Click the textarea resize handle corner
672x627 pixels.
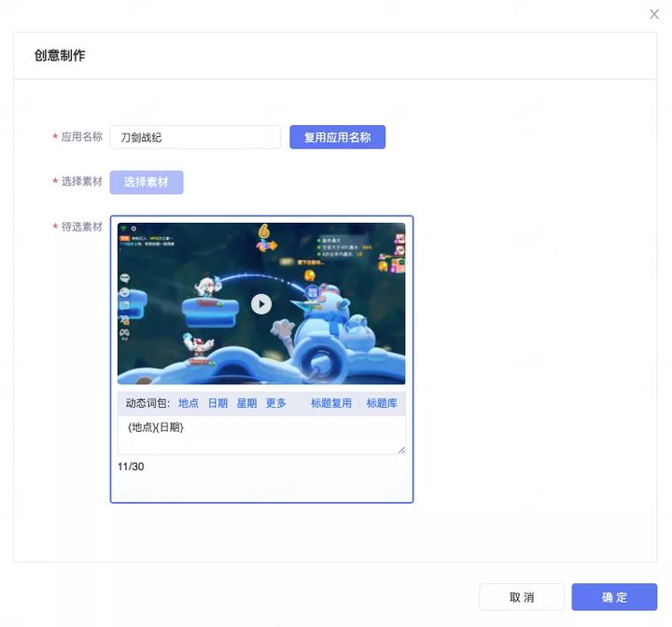pyautogui.click(x=401, y=450)
